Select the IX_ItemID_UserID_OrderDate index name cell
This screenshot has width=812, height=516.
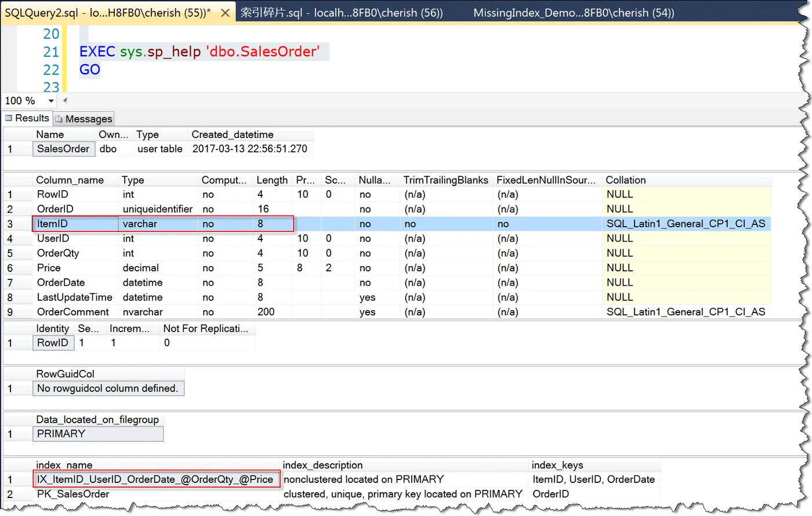pyautogui.click(x=156, y=479)
